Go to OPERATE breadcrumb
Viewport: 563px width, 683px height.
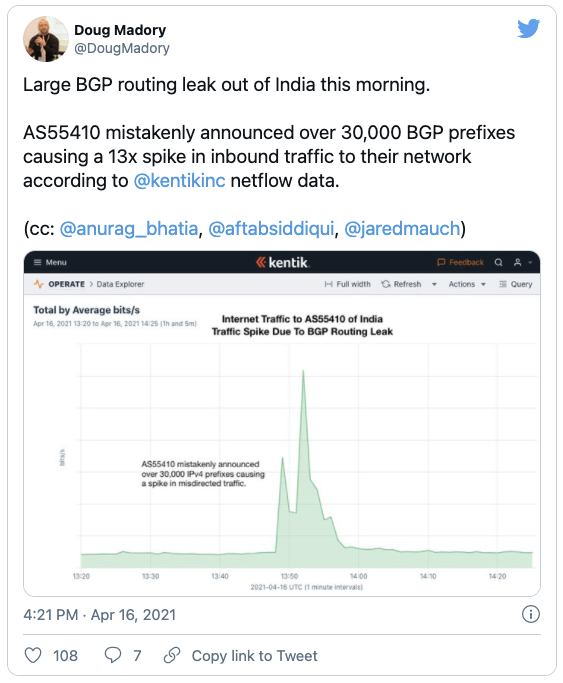pyautogui.click(x=66, y=284)
